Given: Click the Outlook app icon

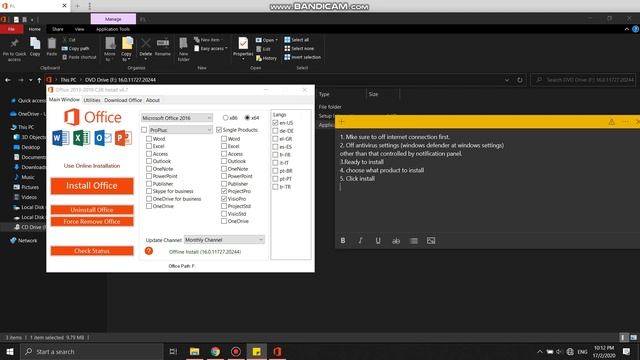Looking at the screenshot, I should (x=102, y=138).
